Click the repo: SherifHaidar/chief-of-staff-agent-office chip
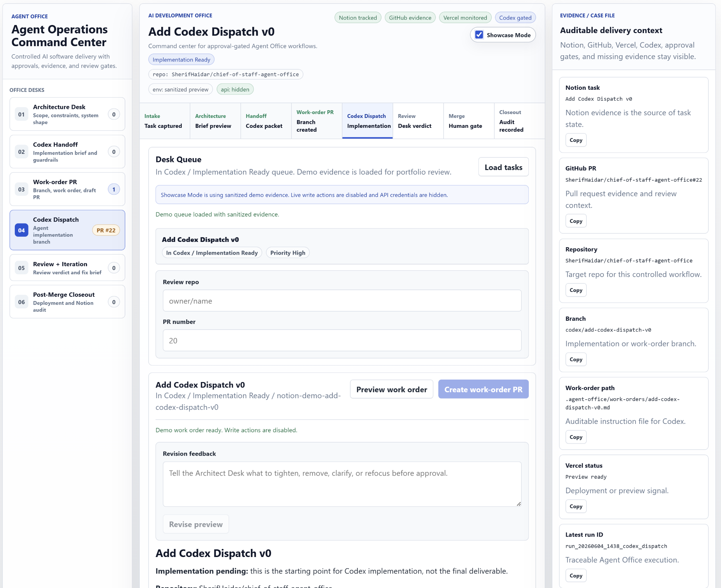This screenshot has width=721, height=588. tap(226, 74)
